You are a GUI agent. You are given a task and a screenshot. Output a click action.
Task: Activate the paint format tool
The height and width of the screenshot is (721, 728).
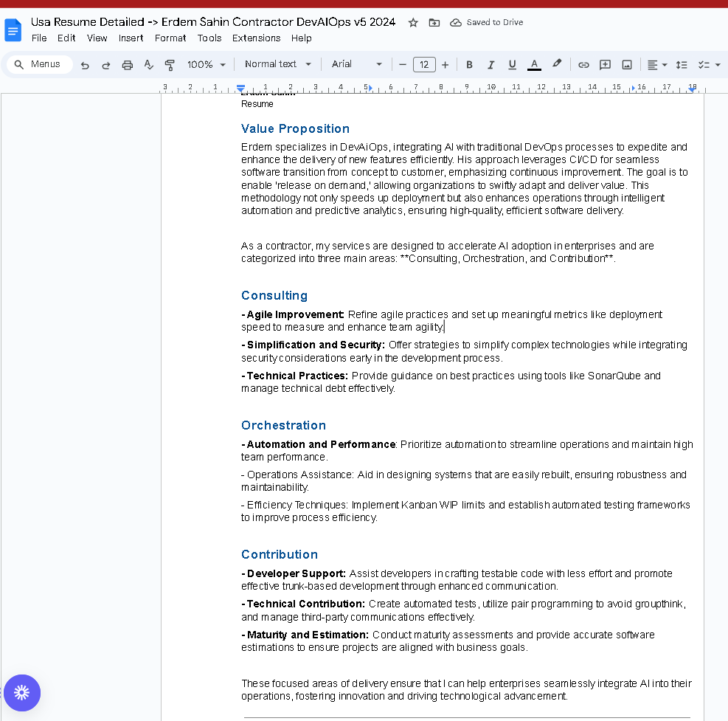170,65
